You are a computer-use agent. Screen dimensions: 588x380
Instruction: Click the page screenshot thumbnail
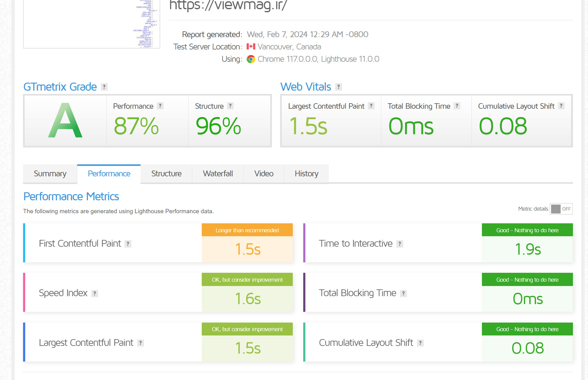(92, 24)
